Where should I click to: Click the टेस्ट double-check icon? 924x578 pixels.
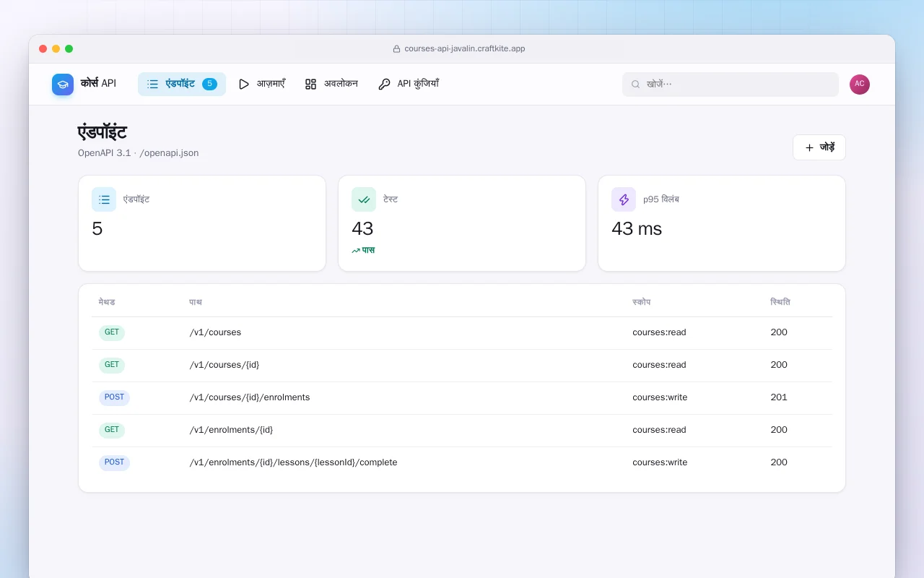pyautogui.click(x=364, y=199)
